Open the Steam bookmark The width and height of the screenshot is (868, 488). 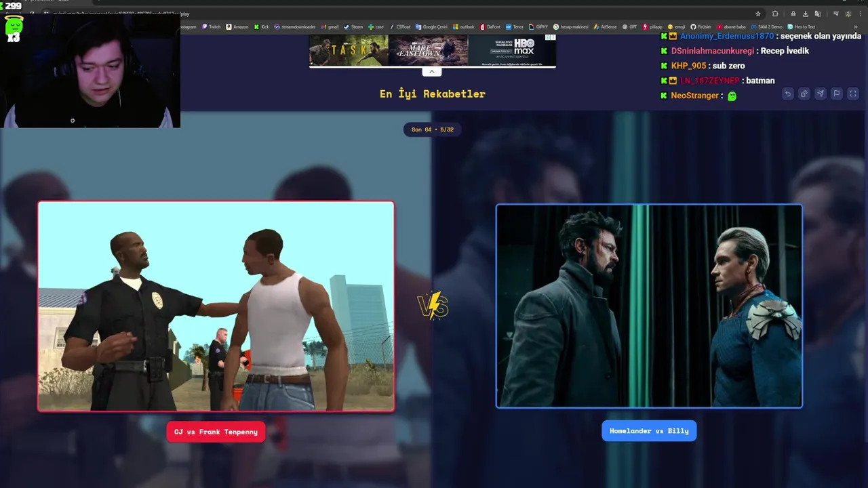(x=353, y=27)
